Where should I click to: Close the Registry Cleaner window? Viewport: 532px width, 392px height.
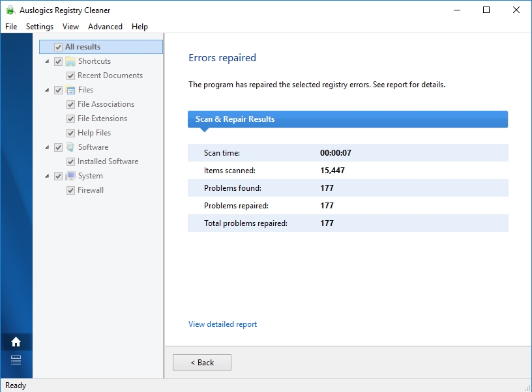(516, 10)
